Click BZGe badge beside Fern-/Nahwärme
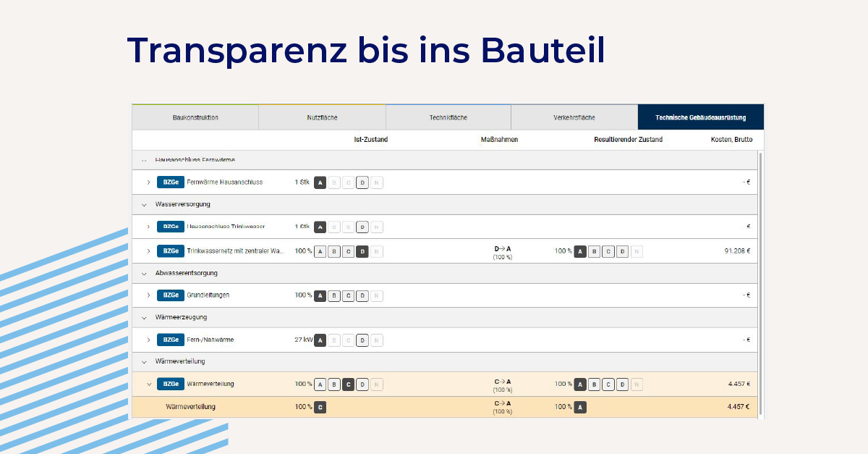Image resolution: width=868 pixels, height=454 pixels. [171, 340]
